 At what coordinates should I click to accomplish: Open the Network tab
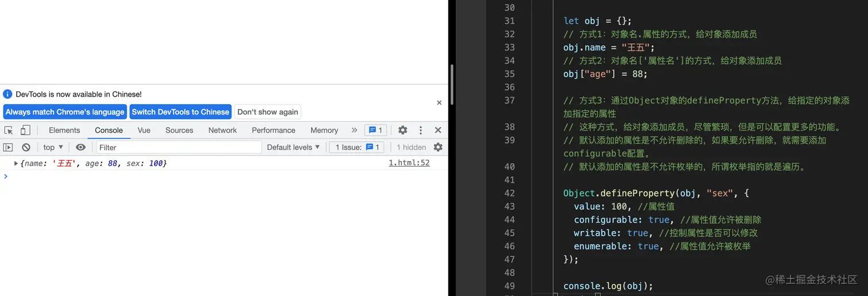[x=223, y=130]
